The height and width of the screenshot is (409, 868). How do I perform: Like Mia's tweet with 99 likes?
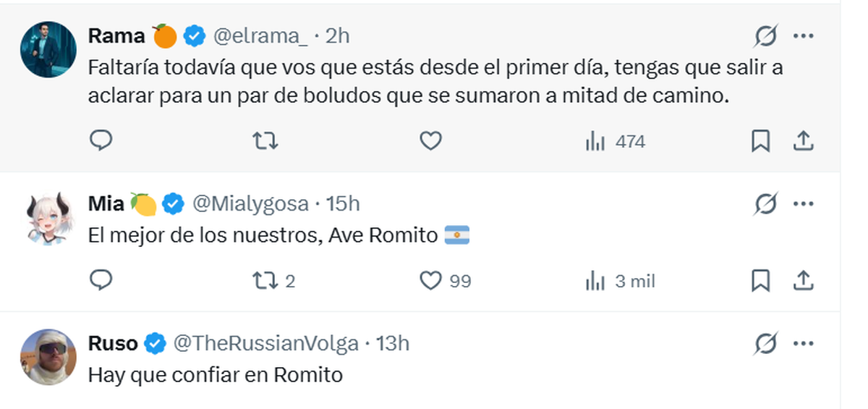[446, 281]
